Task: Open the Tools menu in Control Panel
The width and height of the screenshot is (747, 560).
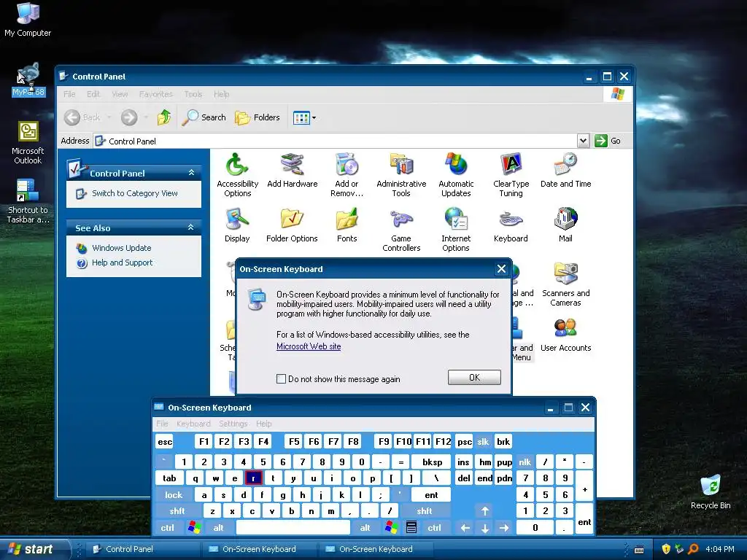Action: [193, 94]
